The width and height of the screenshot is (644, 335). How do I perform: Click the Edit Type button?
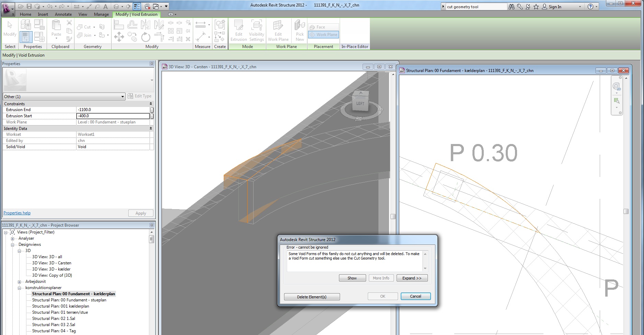click(x=140, y=96)
